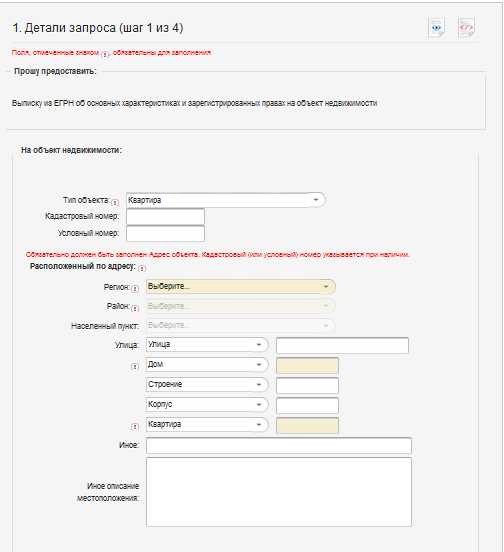This screenshot has width=504, height=552.
Task: Click the blue eye document icon
Action: [437, 27]
